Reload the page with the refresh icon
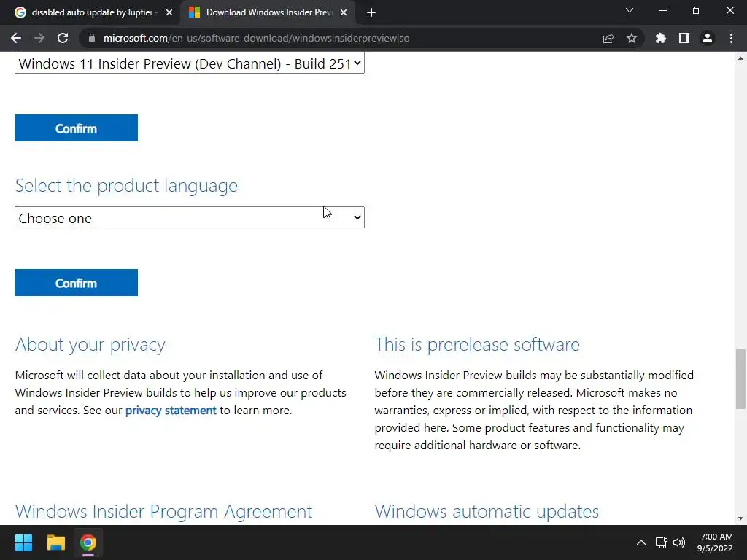 click(x=63, y=38)
